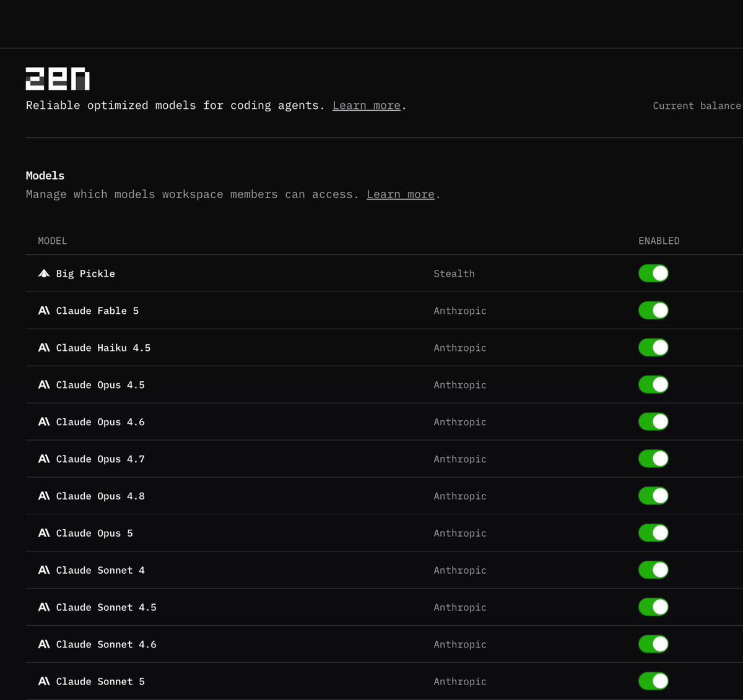This screenshot has height=700, width=743.
Task: Select the Claude Sonnet 4 name
Action: pos(100,570)
